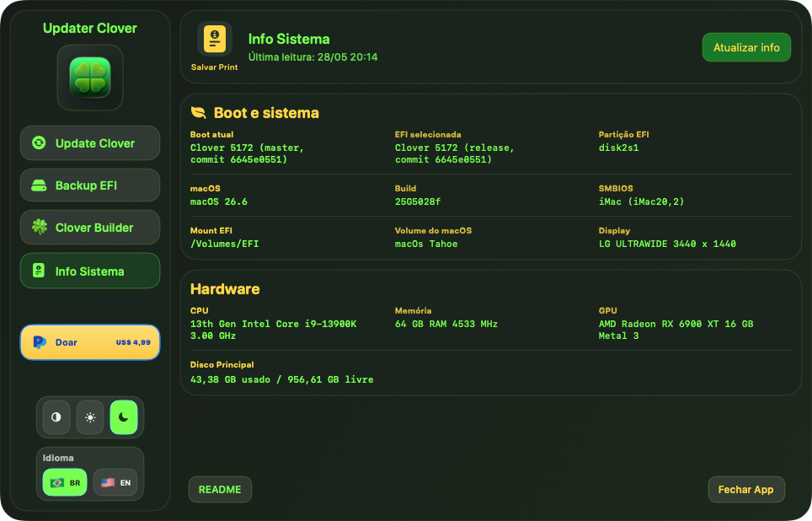Click the macOS 26.6 version text
This screenshot has height=521, width=812.
(218, 201)
